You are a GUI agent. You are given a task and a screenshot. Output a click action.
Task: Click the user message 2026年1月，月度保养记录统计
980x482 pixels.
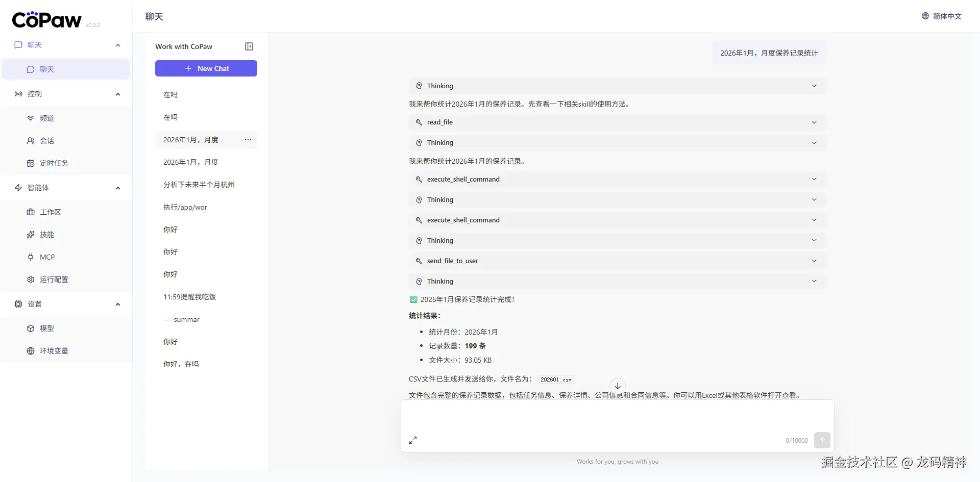pos(769,53)
